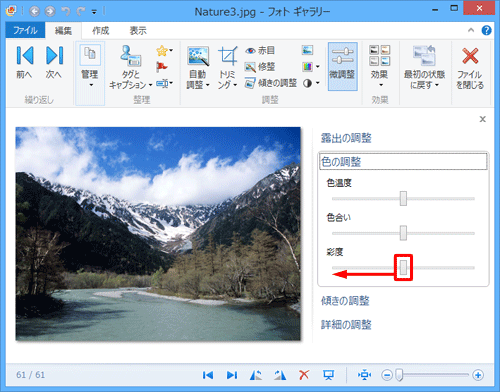Click 傾きの調整 straighten tool
Screen dimensions: 500x392
pyautogui.click(x=271, y=83)
